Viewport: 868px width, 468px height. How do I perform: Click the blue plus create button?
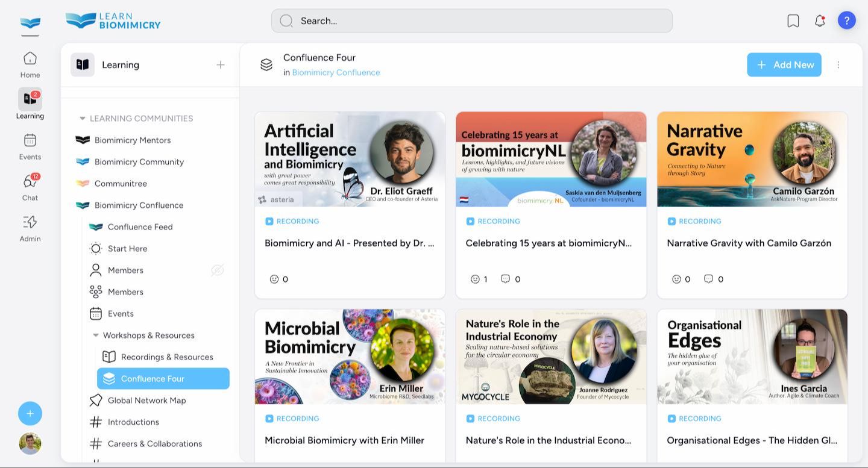coord(30,413)
